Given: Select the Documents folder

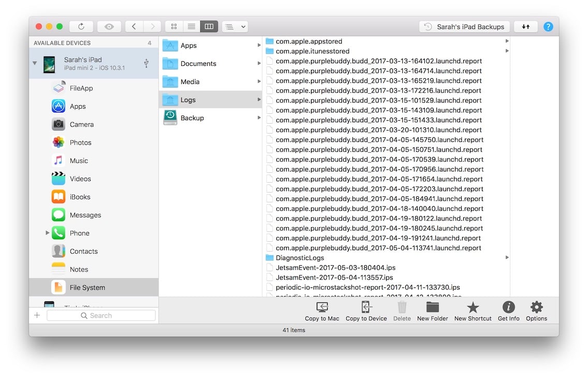Looking at the screenshot, I should [211, 63].
